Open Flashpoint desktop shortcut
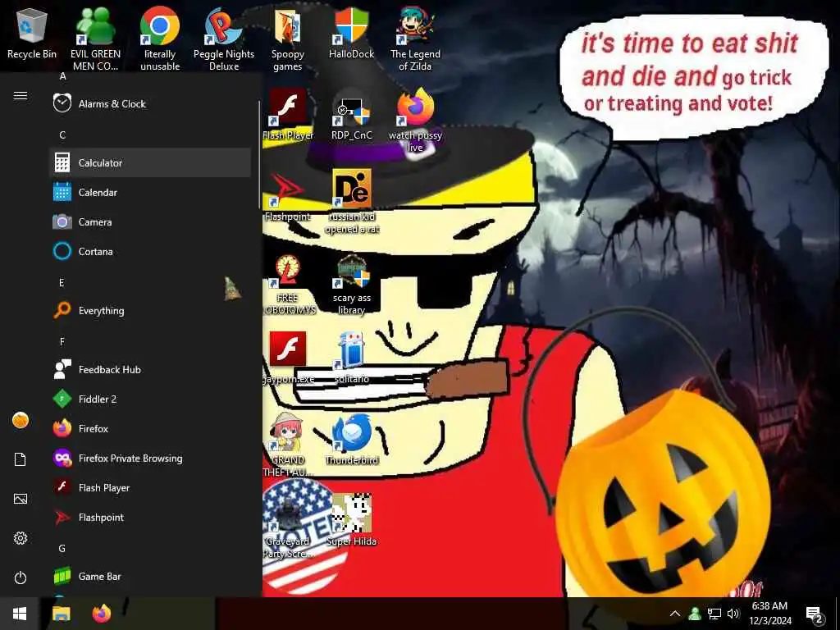 [x=288, y=196]
